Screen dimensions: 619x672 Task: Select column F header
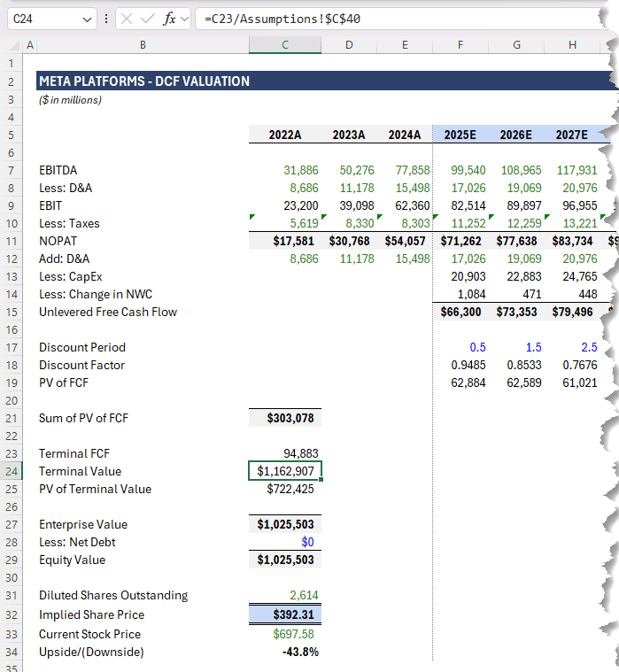(x=460, y=45)
